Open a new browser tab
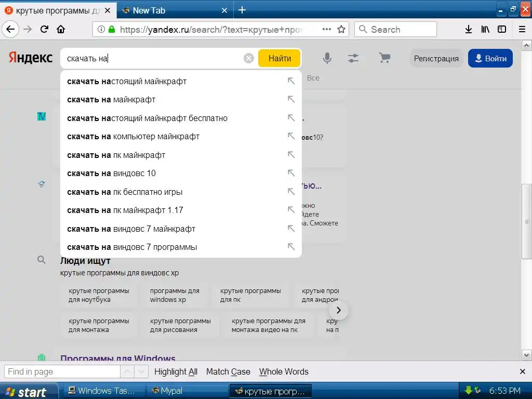 pyautogui.click(x=242, y=10)
